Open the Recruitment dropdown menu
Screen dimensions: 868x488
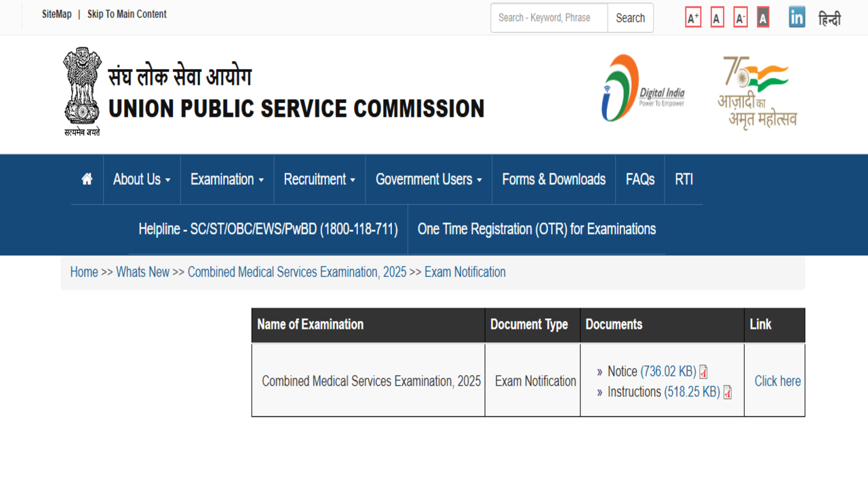coord(319,180)
